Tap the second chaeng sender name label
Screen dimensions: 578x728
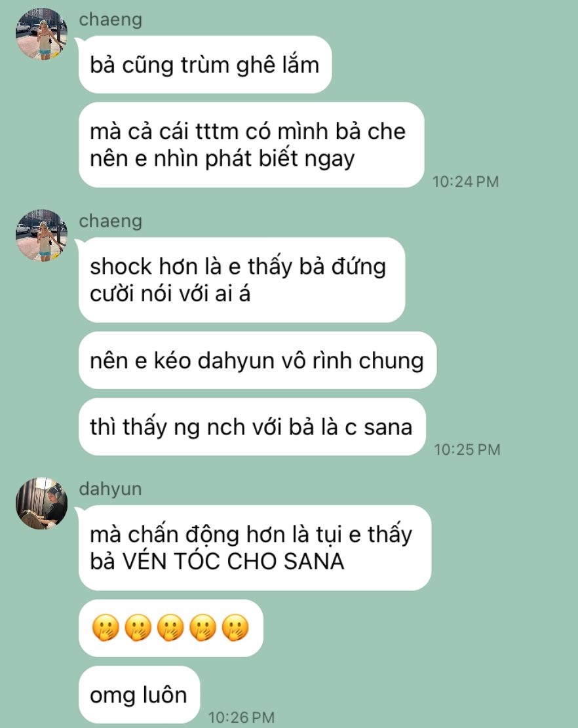click(x=111, y=221)
